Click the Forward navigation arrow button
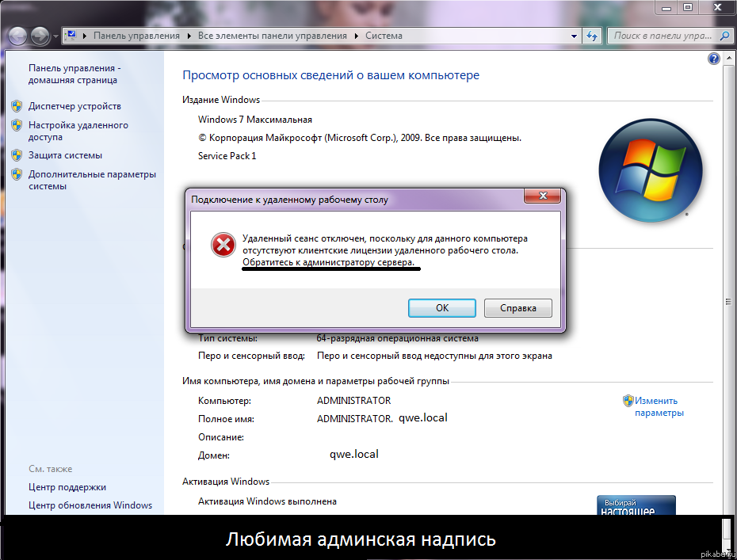The width and height of the screenshot is (737, 560). coord(40,36)
